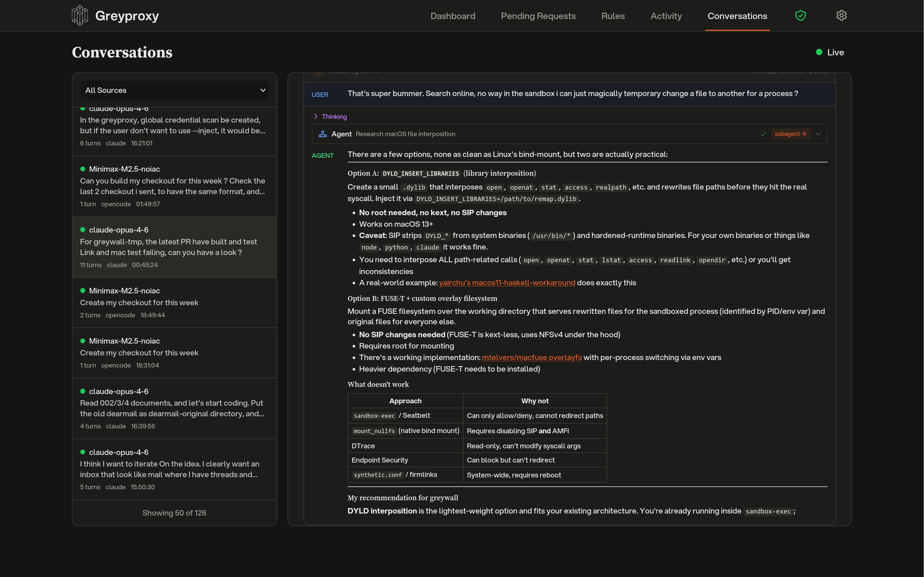This screenshot has height=577, width=924.
Task: Click the subagent arrow button
Action: pos(790,134)
